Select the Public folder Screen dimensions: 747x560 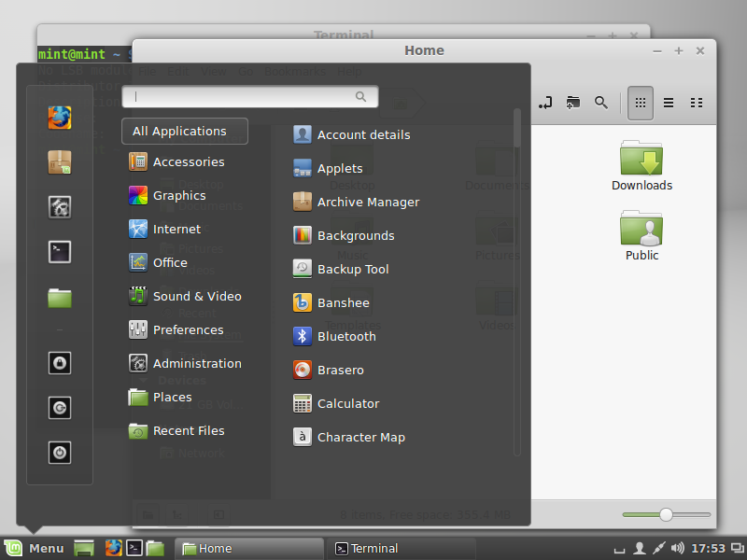tap(641, 235)
